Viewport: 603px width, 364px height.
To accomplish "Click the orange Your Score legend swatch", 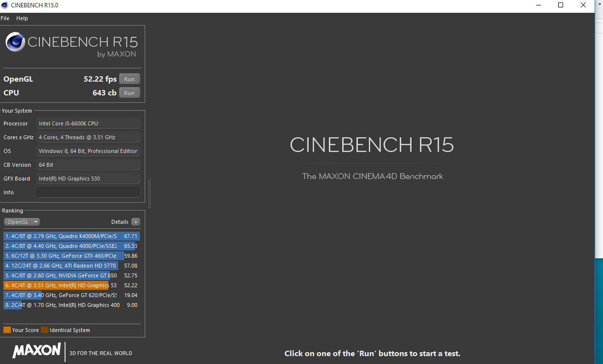I will coord(7,330).
